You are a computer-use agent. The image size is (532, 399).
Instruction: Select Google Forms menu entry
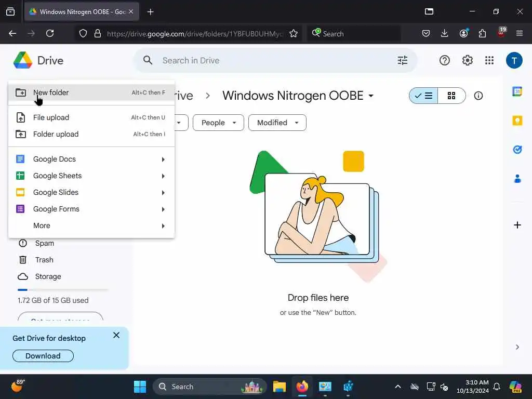point(91,209)
